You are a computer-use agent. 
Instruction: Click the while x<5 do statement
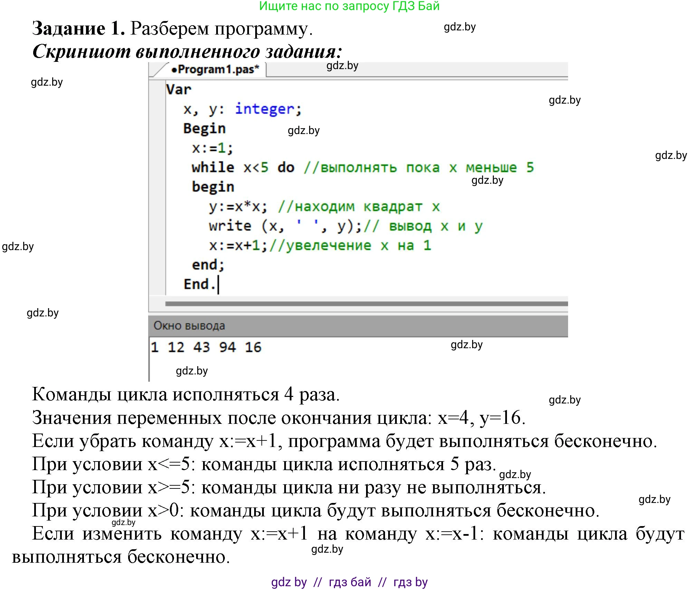(243, 168)
